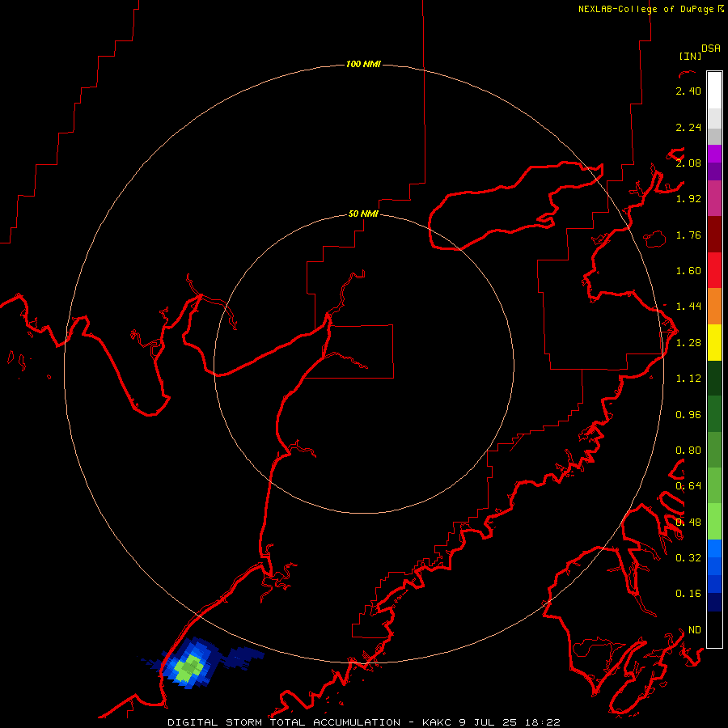Select the 1.60 legend value
Viewport: 728px width, 728px height.
pos(688,271)
